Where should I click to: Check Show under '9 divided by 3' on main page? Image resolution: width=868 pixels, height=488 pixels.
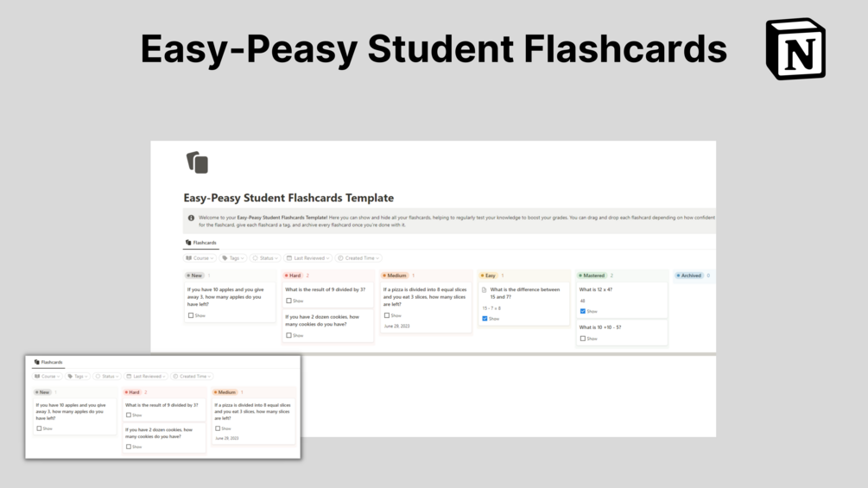(289, 301)
